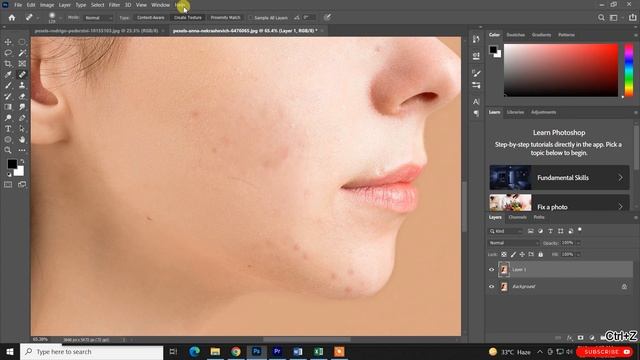Click the share icon at top right

(x=632, y=18)
